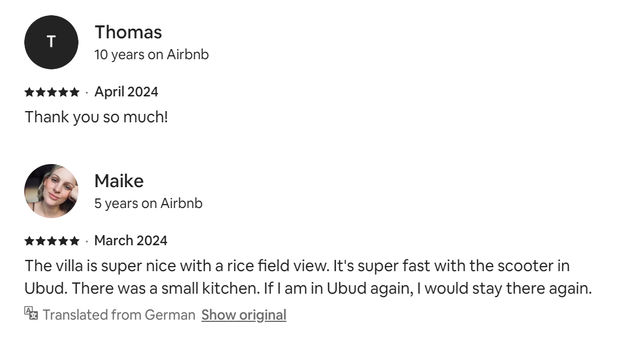Click Thomas's "T" avatar icon

(x=51, y=42)
